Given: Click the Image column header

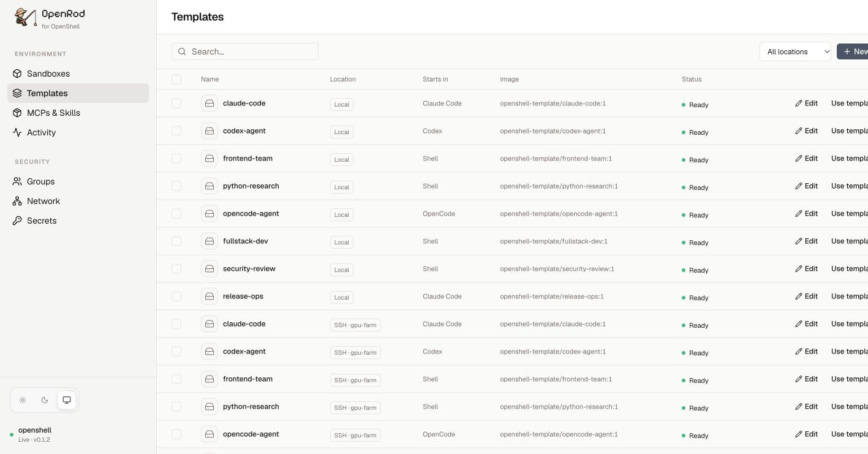Looking at the screenshot, I should pyautogui.click(x=509, y=79).
